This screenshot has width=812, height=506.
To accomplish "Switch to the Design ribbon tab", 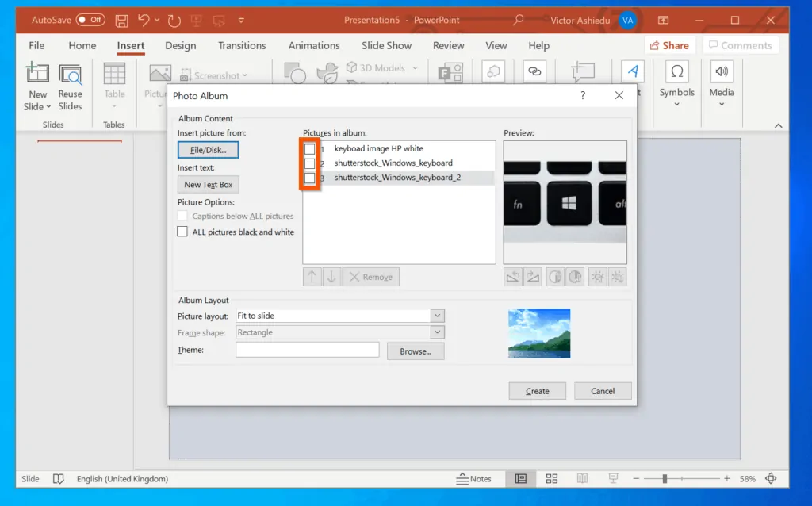I will tap(180, 45).
